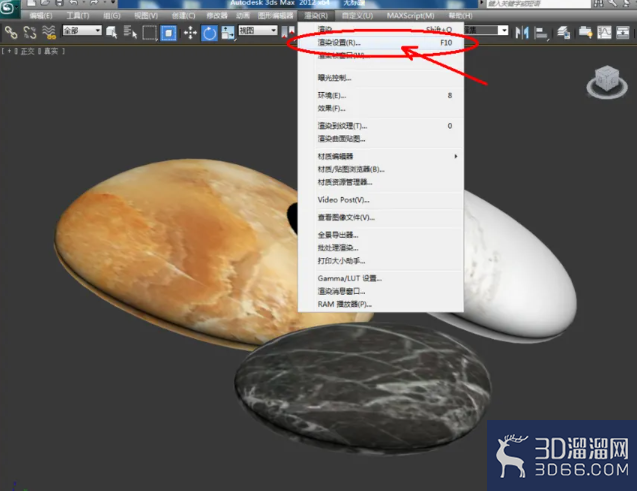Choose the Rectangular Selection Region icon
This screenshot has height=491, width=637.
coord(150,32)
